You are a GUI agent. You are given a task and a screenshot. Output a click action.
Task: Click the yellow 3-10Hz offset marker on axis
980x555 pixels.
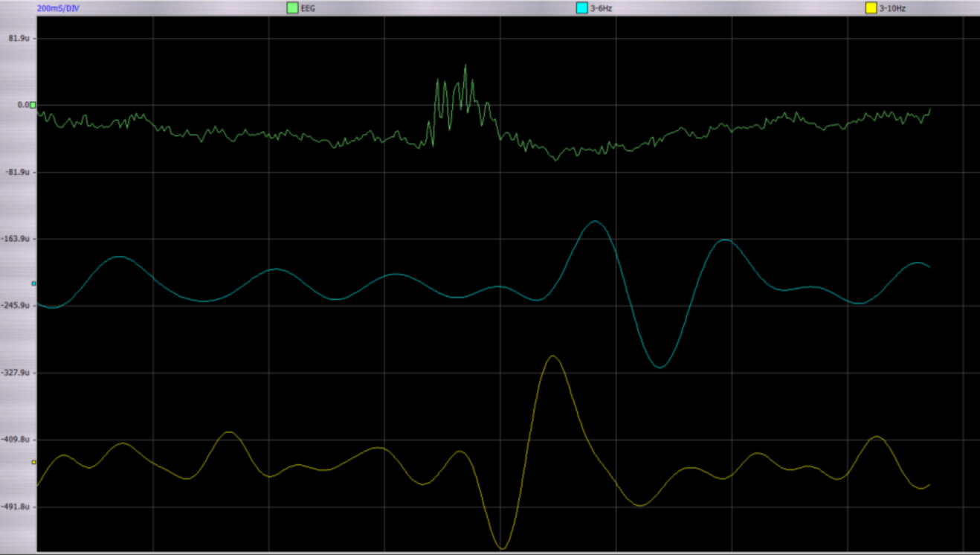pyautogui.click(x=33, y=462)
